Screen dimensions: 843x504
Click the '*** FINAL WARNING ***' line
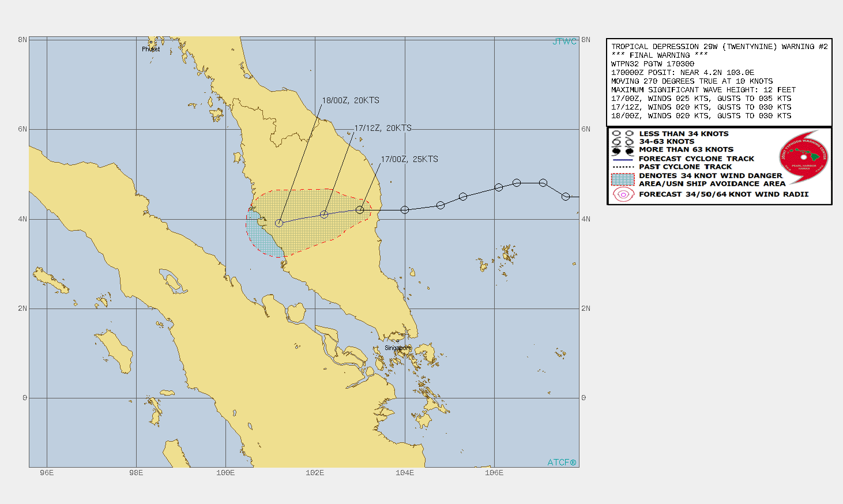(x=660, y=55)
